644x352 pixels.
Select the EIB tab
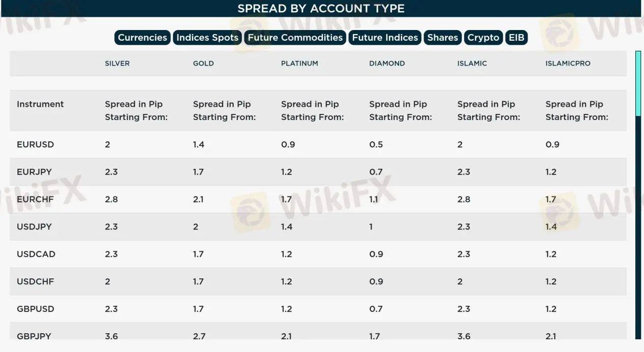[516, 38]
